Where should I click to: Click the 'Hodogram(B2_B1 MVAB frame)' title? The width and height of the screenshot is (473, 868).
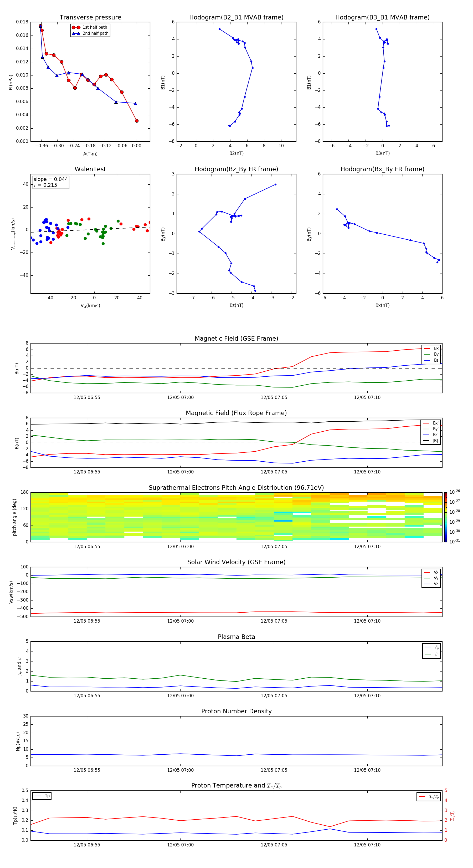tap(236, 18)
